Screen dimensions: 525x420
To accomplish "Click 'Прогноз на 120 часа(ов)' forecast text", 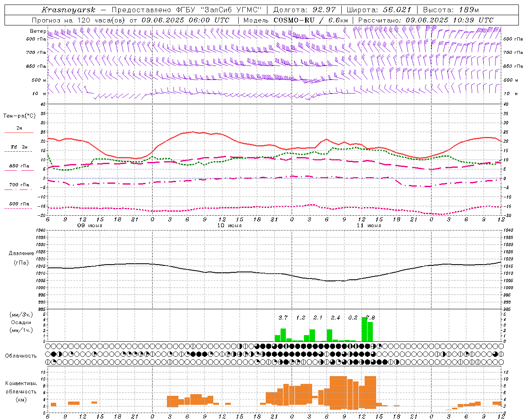I will [79, 20].
